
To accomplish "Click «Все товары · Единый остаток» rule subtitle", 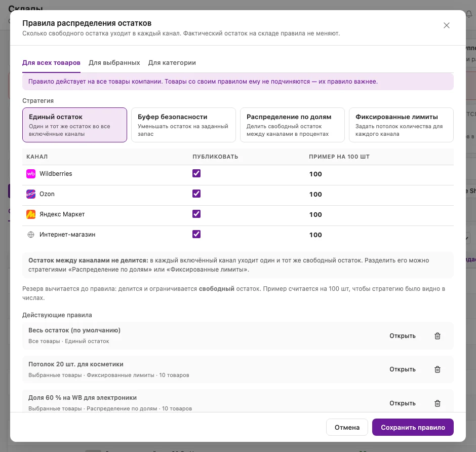I will pos(68,341).
